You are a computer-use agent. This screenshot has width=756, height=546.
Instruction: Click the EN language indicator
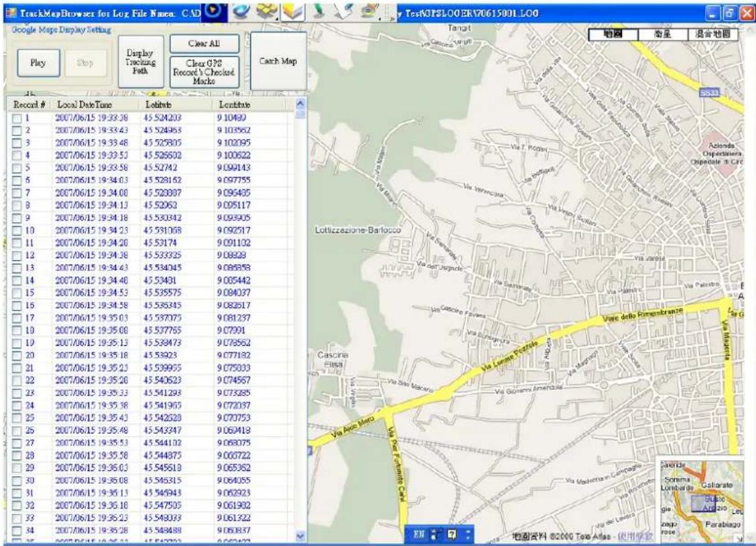pos(419,534)
